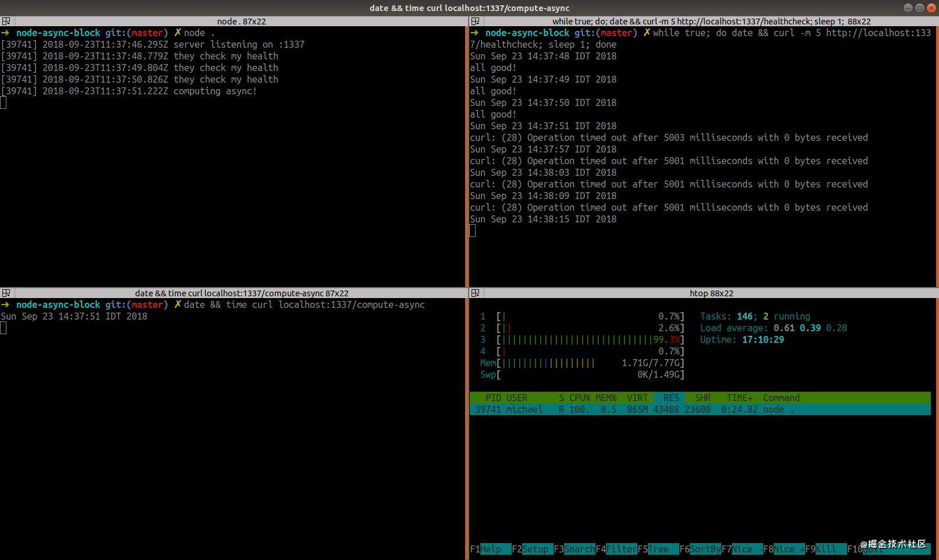Image resolution: width=939 pixels, height=560 pixels.
Task: Click the 11:37:50.826Z 'they check my health' line
Action: point(140,79)
